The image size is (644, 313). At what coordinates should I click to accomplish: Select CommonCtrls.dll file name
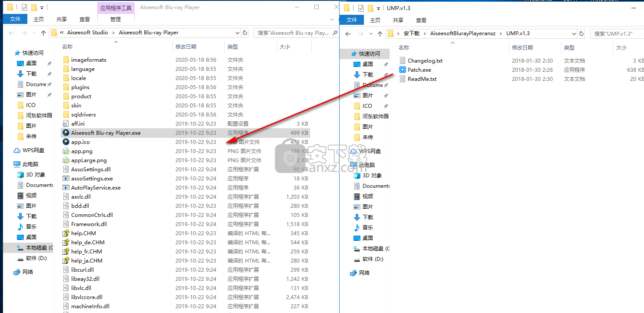pos(92,215)
